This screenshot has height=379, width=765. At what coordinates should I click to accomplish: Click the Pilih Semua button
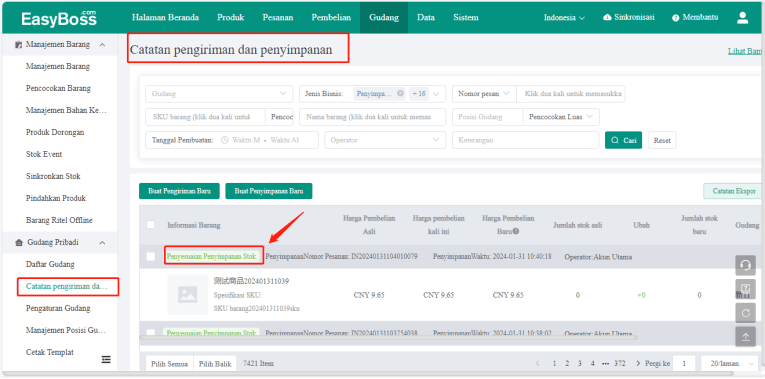[x=169, y=364]
